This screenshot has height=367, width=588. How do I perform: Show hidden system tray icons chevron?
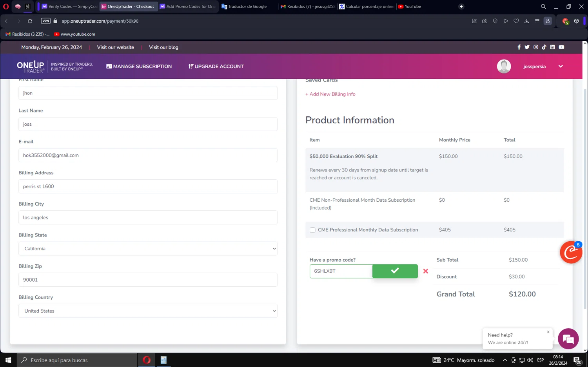point(505,360)
